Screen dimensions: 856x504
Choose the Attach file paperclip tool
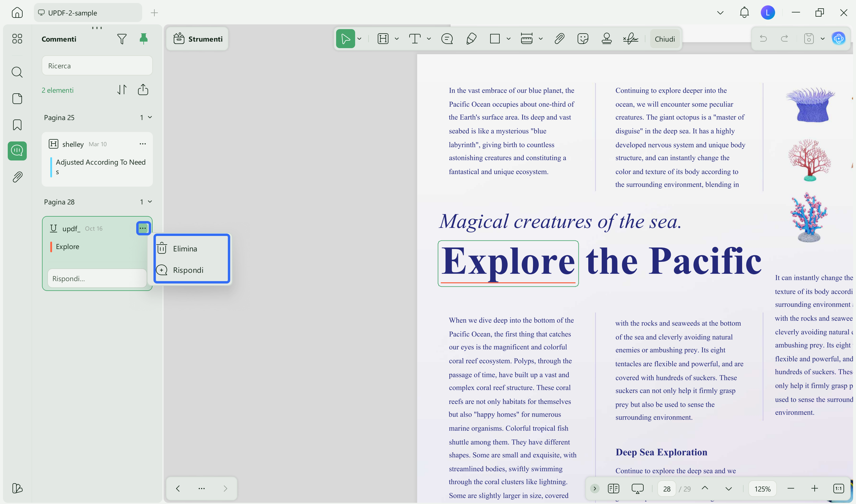(x=559, y=39)
